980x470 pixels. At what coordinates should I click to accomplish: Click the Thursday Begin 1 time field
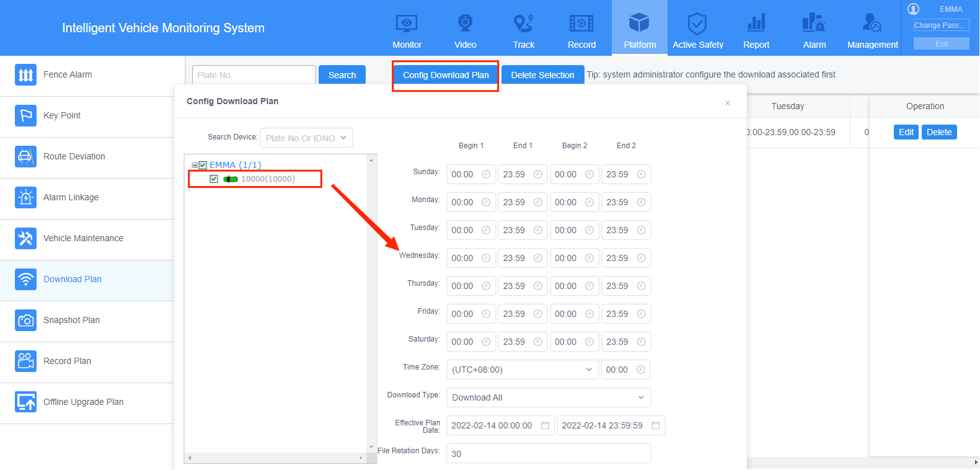(x=471, y=286)
